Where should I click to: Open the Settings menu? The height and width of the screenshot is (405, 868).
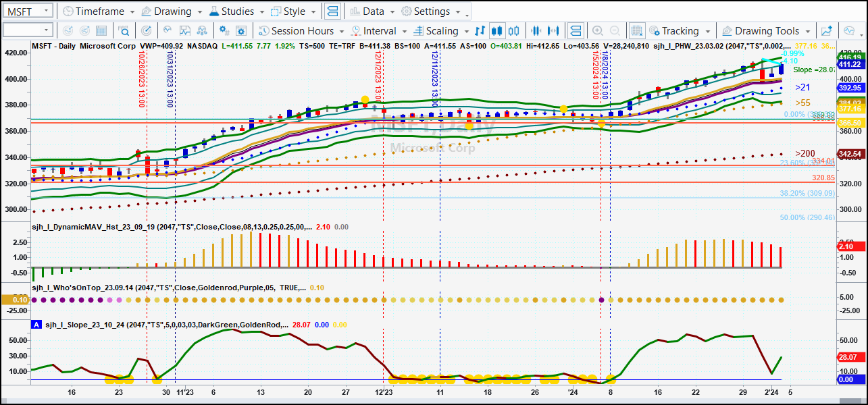431,11
